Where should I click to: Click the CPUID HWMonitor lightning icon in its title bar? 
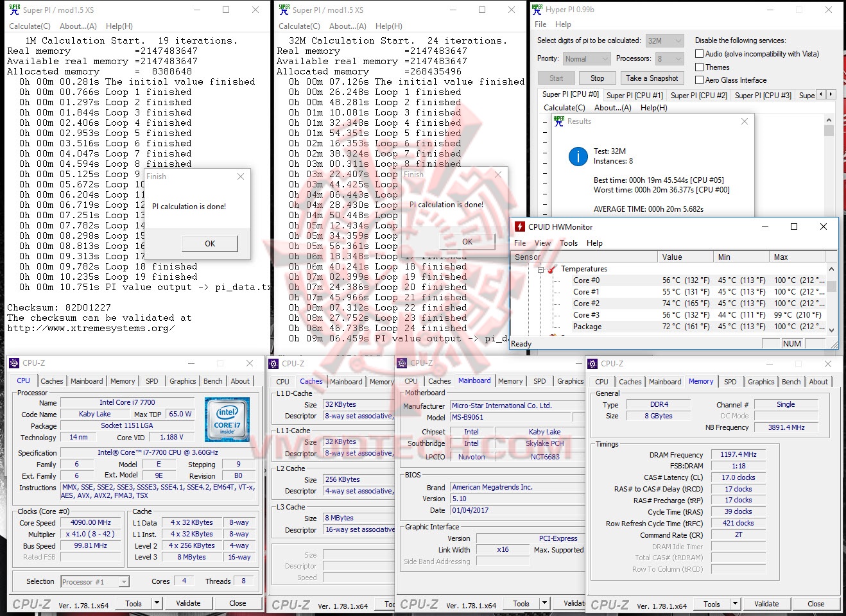pyautogui.click(x=520, y=227)
